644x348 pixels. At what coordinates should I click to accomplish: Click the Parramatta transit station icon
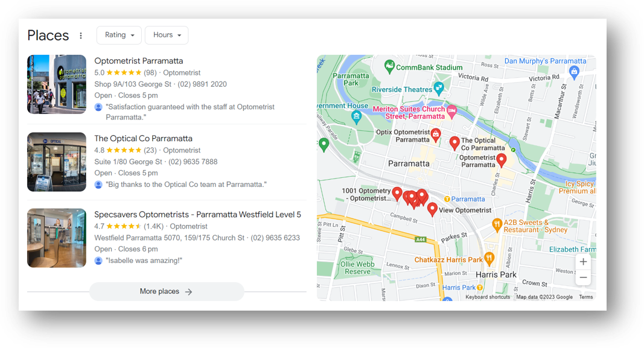pyautogui.click(x=447, y=198)
